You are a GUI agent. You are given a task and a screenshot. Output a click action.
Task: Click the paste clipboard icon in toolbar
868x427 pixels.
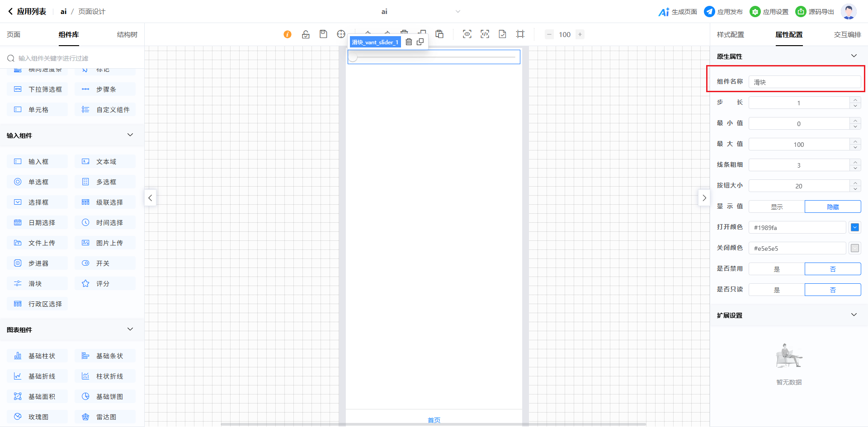click(439, 34)
